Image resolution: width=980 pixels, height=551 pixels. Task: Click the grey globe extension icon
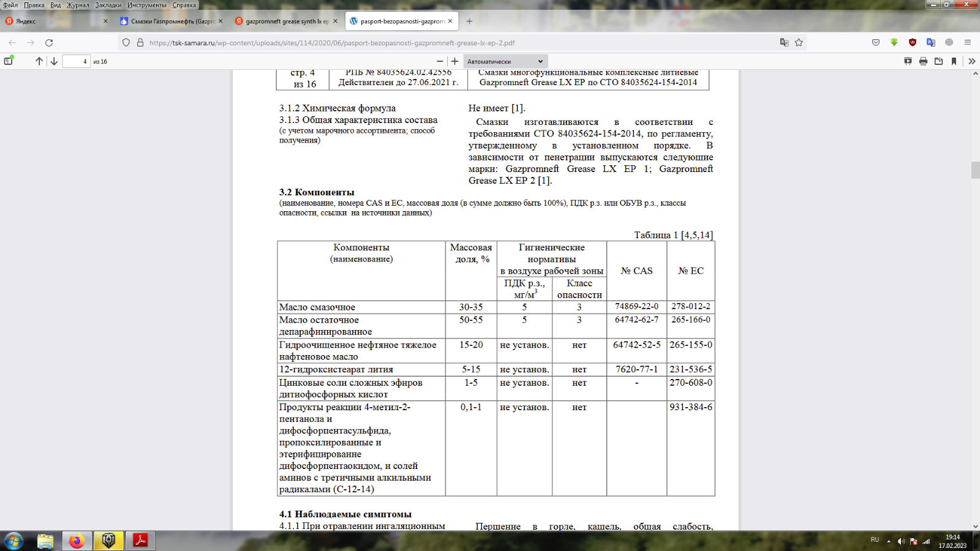coord(949,43)
